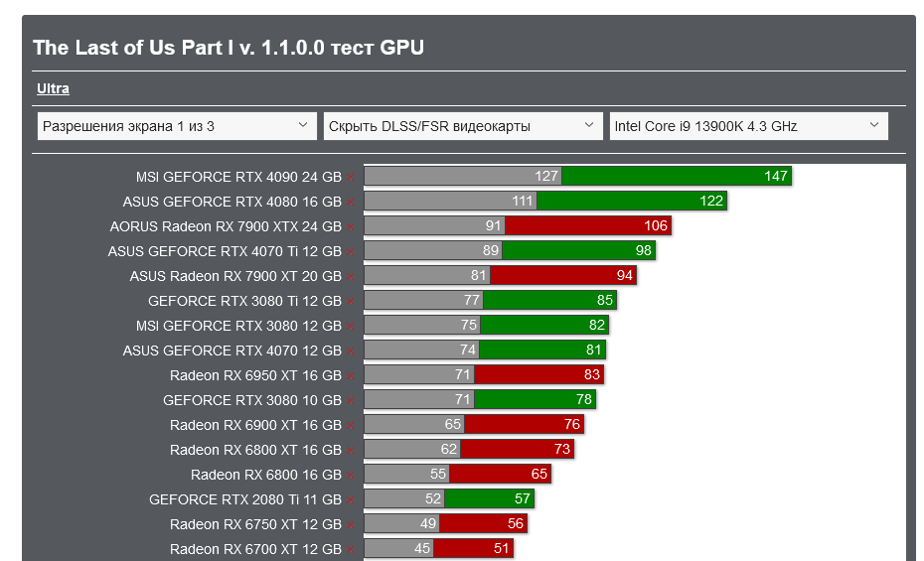Image resolution: width=924 pixels, height=561 pixels.
Task: Open the screen resolution dropdown
Action: point(177,126)
